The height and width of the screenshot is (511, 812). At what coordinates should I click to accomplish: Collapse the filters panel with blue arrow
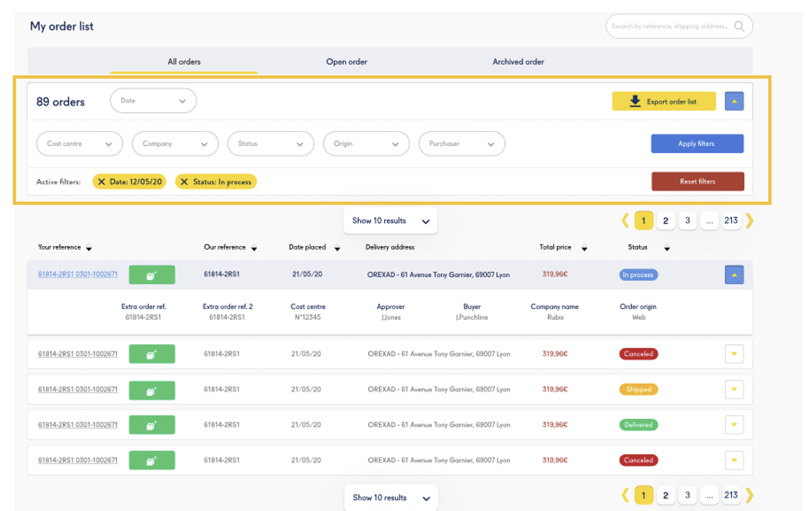click(x=734, y=101)
